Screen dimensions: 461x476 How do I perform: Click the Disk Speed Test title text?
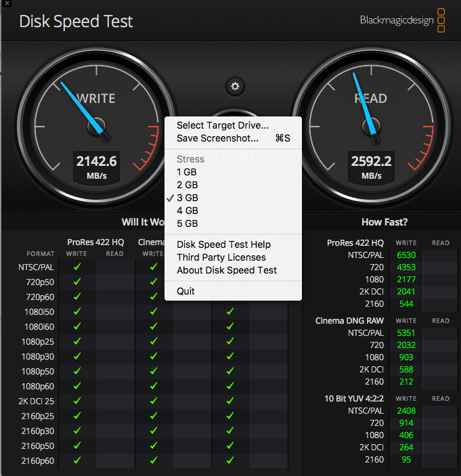tap(76, 21)
